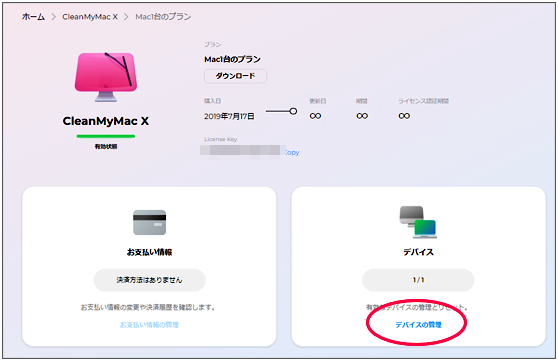Click the ダウンロード button
Screen dimensions: 558x362
tap(235, 76)
